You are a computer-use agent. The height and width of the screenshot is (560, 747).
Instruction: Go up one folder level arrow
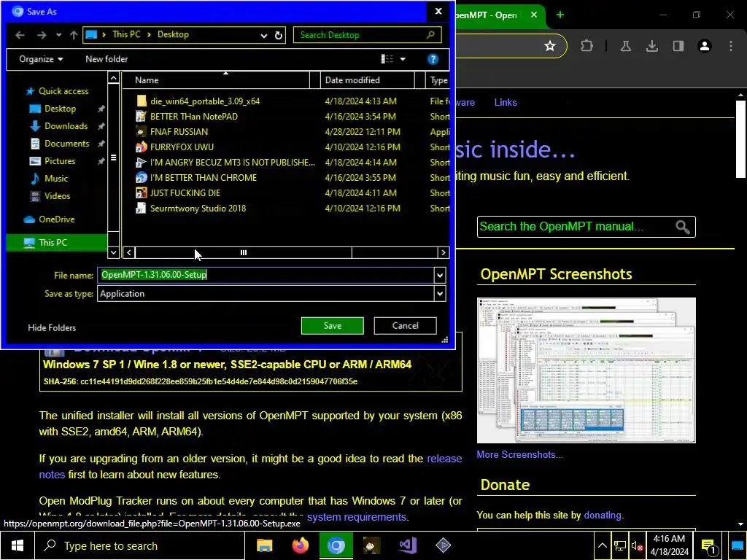coord(74,35)
